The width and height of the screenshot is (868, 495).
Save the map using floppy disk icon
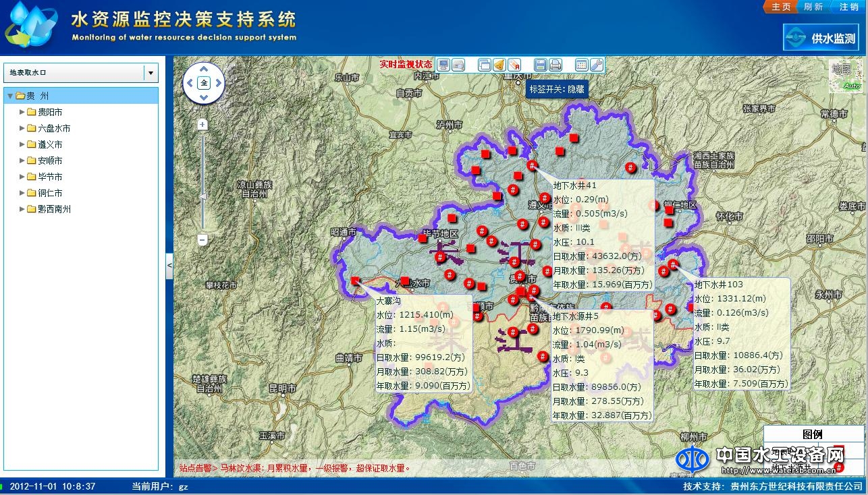click(540, 65)
